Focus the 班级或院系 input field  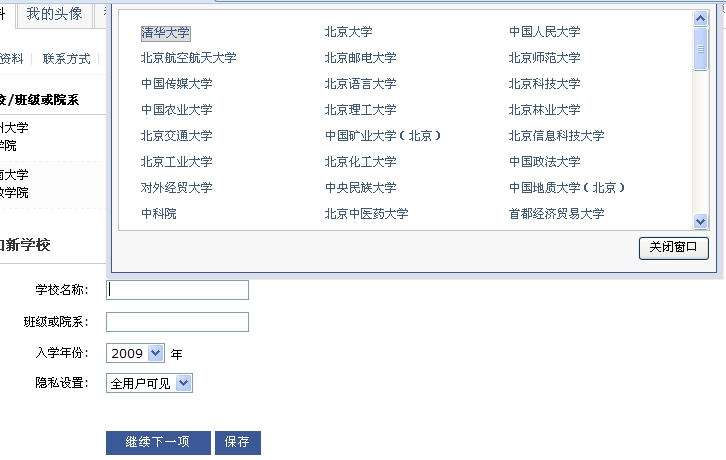(x=177, y=322)
